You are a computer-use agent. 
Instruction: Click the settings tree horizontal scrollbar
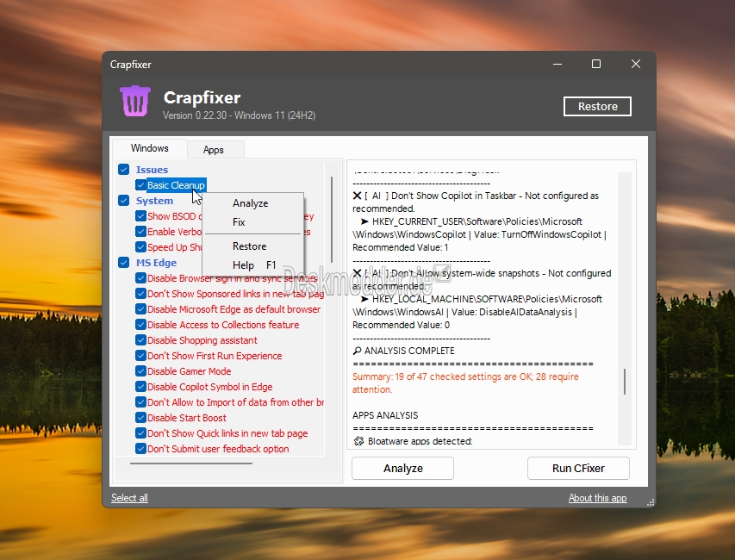coord(191,464)
